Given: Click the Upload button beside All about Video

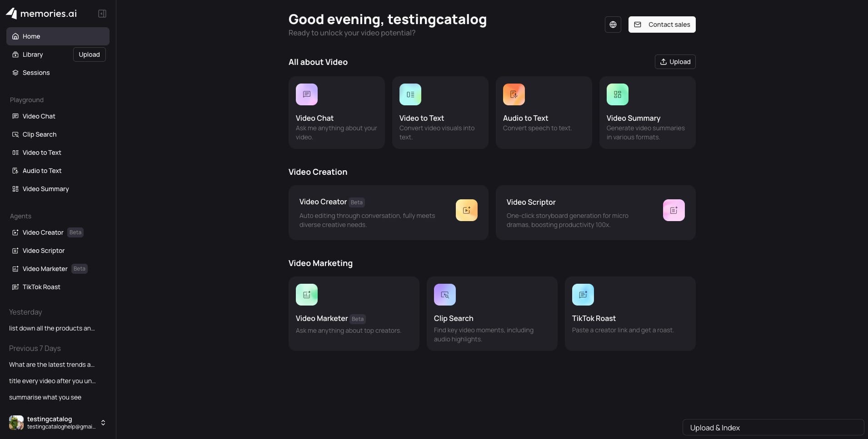Looking at the screenshot, I should 675,62.
